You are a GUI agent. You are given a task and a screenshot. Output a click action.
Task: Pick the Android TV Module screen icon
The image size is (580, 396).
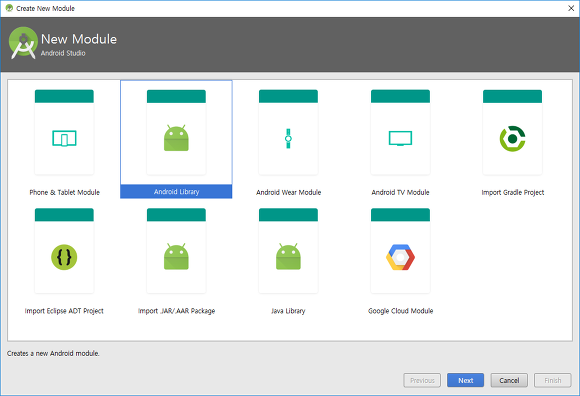tap(400, 138)
